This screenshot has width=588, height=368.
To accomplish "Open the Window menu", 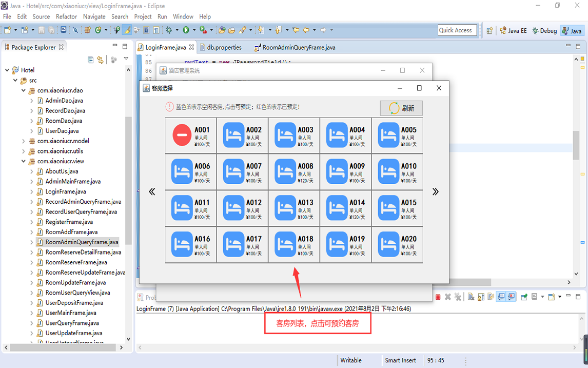I will [x=183, y=16].
